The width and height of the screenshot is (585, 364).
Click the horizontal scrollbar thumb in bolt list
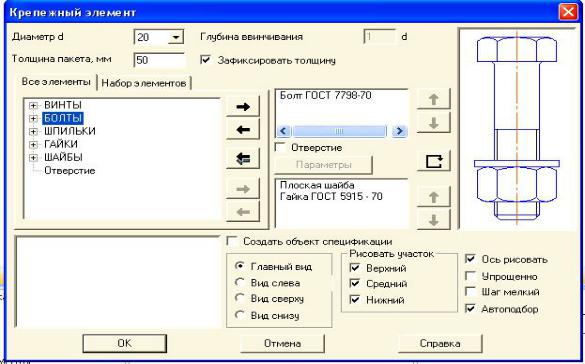pyautogui.click(x=339, y=131)
